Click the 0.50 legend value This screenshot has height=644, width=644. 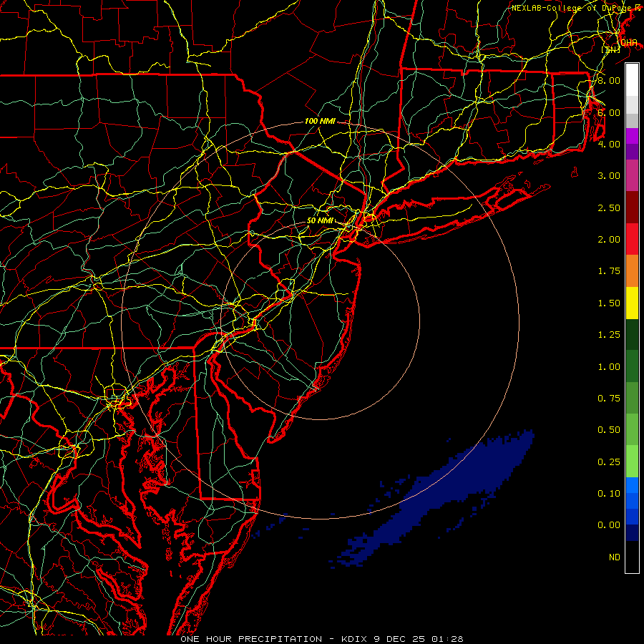pyautogui.click(x=609, y=430)
